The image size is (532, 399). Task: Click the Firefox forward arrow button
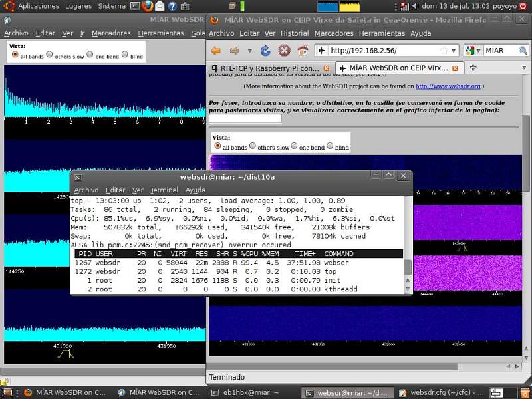234,51
